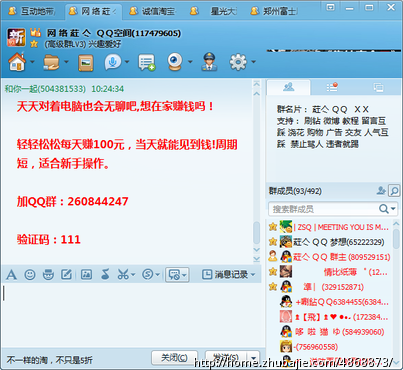Image resolution: width=403 pixels, height=370 pixels.
Task: Switch to the 星光大 chat tab
Action: [213, 12]
